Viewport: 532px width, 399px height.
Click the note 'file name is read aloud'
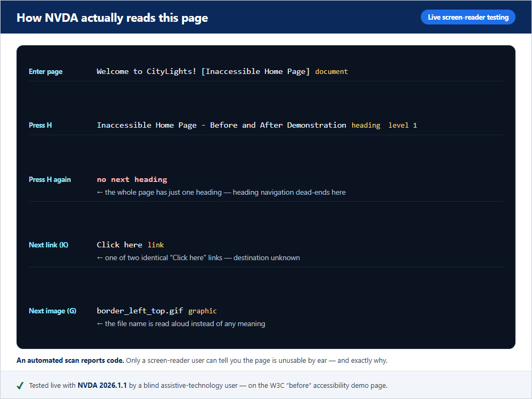click(181, 323)
